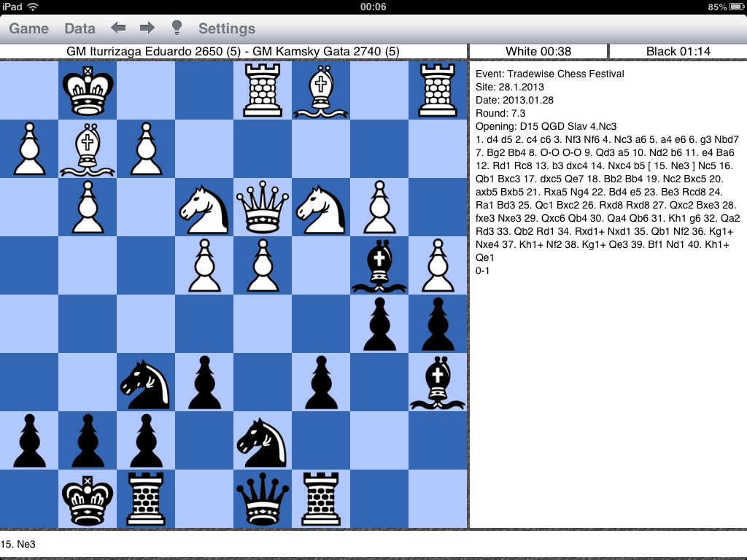Image resolution: width=747 pixels, height=560 pixels.
Task: Tap the Iturrizaga vs Kamsky game title
Action: (233, 51)
